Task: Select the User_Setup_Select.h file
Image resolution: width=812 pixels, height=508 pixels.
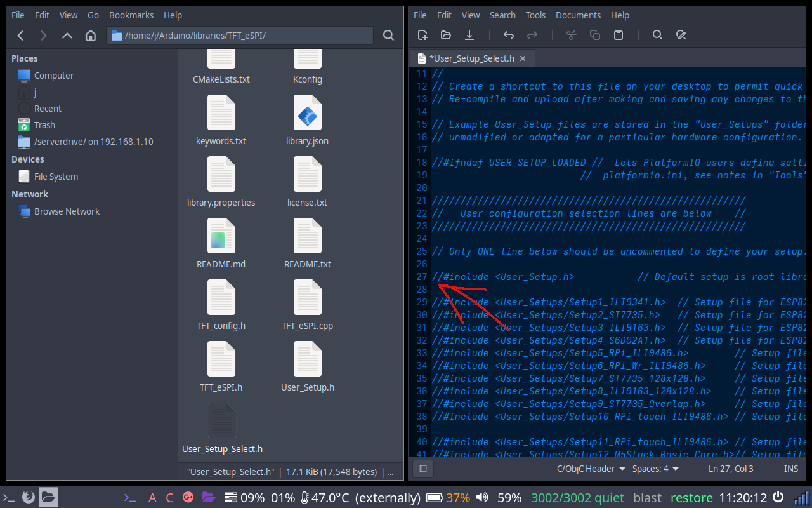Action: click(222, 428)
